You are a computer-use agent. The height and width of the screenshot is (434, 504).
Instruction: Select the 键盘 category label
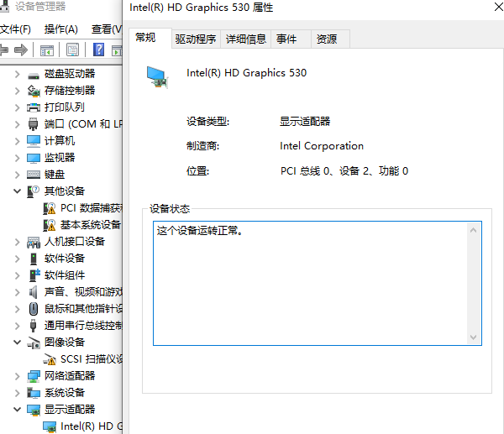(x=55, y=175)
